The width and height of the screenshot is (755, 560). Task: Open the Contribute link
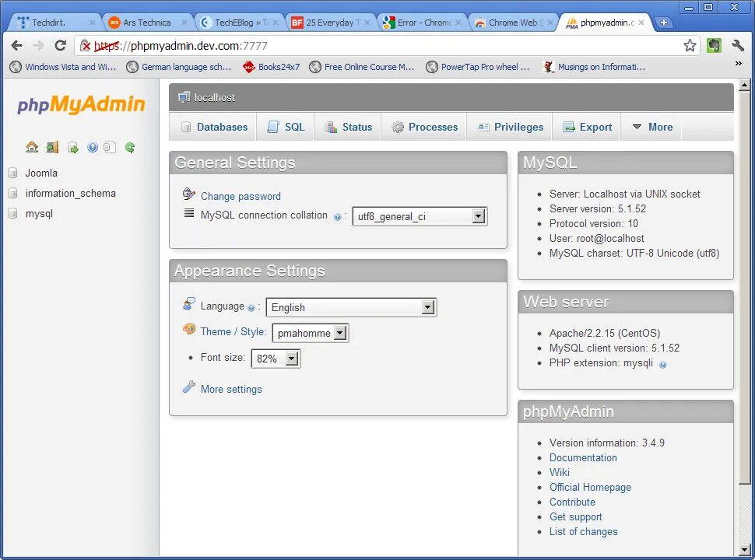572,502
